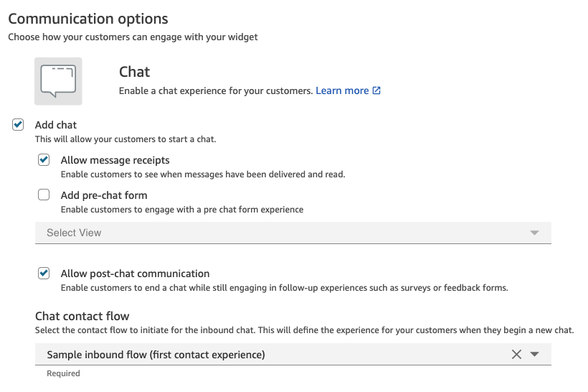Clear the selected contact flow with X
Viewport: 588px width, 392px height.
click(x=516, y=354)
